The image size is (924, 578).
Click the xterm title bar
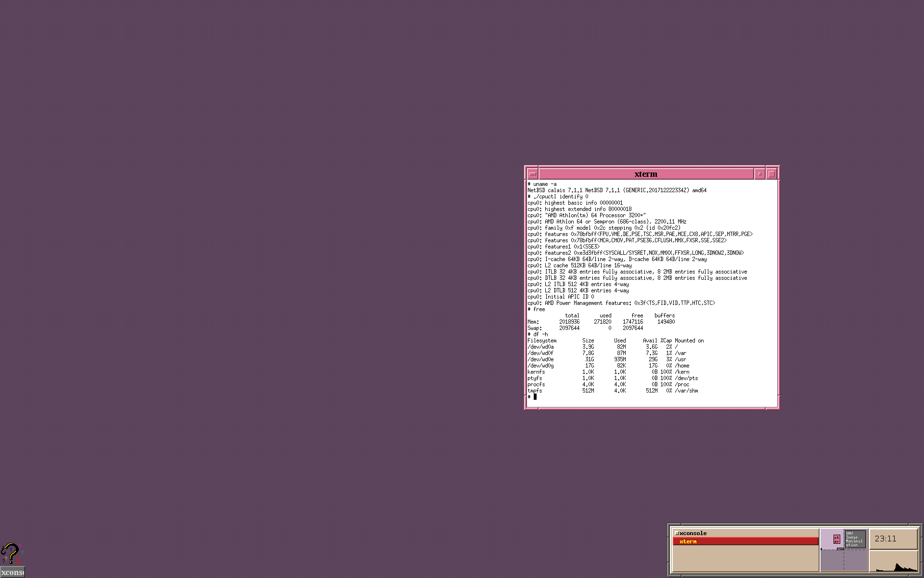[x=645, y=174]
